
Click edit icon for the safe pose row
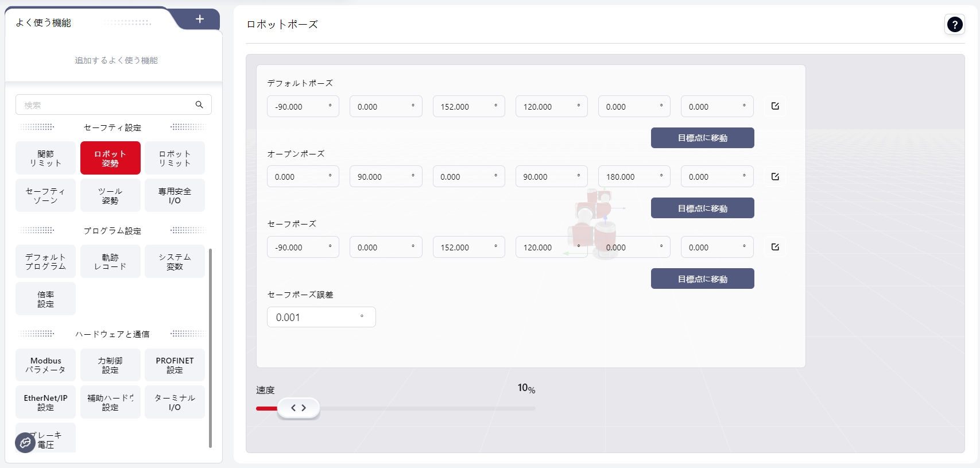coord(775,247)
